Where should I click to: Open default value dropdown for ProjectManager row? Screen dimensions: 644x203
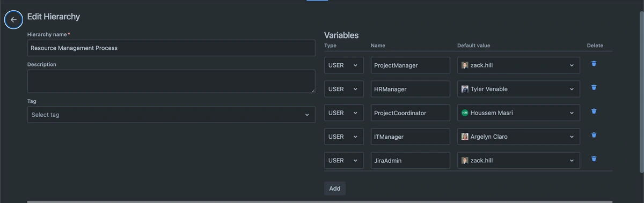click(518, 65)
